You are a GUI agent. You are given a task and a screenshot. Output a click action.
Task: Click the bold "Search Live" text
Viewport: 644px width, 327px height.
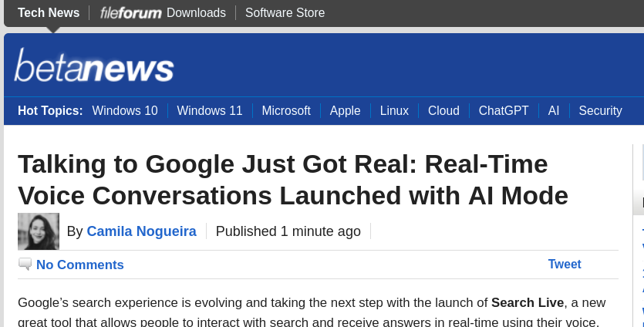(x=528, y=302)
